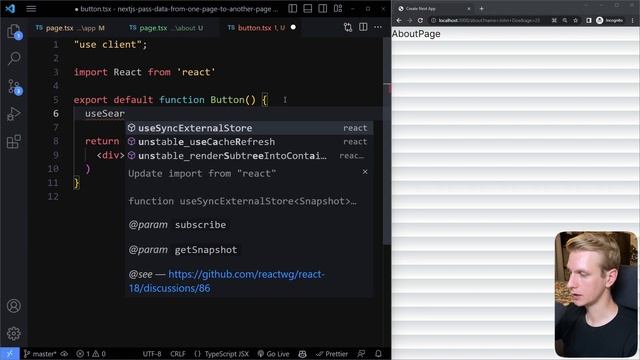This screenshot has height=360, width=640.
Task: Click the 'react' import string on line 3
Action: 196,72
